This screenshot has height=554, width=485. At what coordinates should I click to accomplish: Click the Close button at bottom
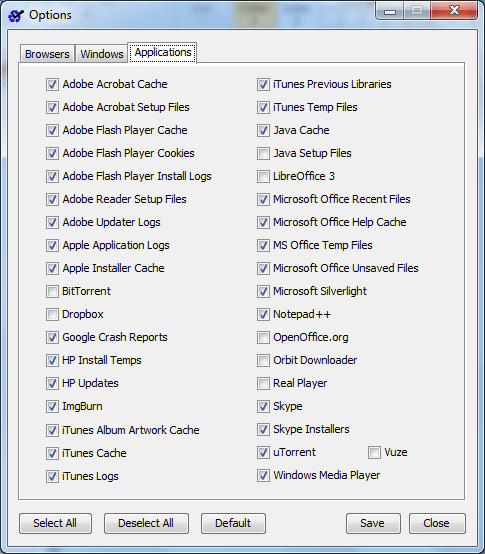pyautogui.click(x=437, y=523)
